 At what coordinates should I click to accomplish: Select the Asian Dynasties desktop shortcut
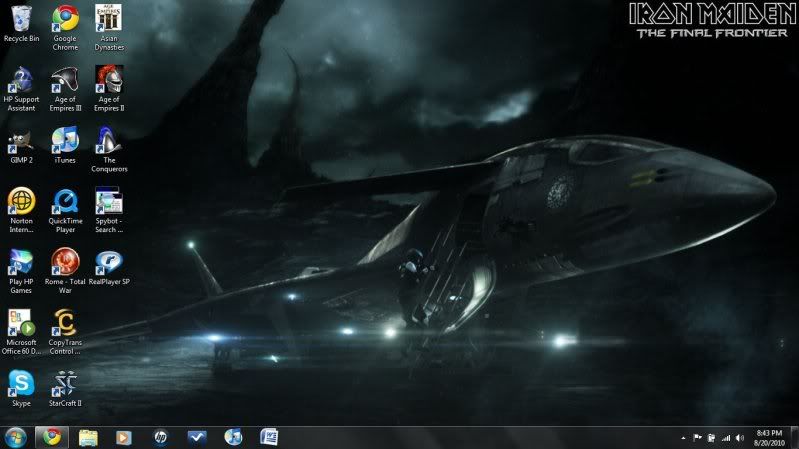tap(109, 27)
